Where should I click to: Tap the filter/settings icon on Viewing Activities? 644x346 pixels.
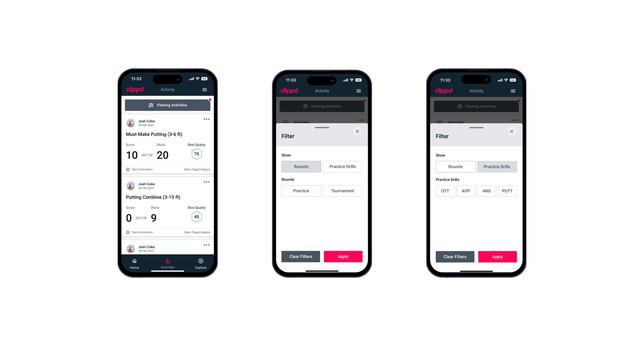point(150,105)
